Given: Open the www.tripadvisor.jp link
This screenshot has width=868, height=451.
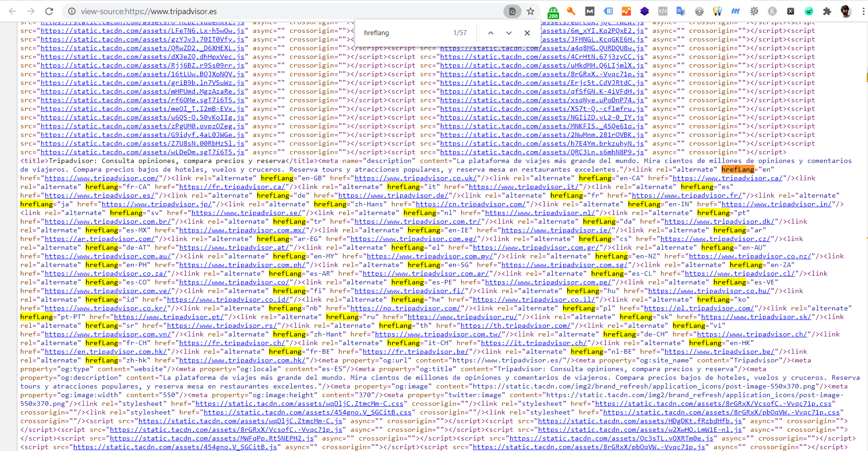Looking at the screenshot, I should coord(157,204).
